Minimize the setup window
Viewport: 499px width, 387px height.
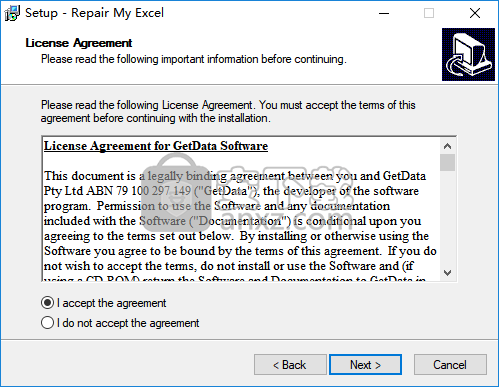384,13
